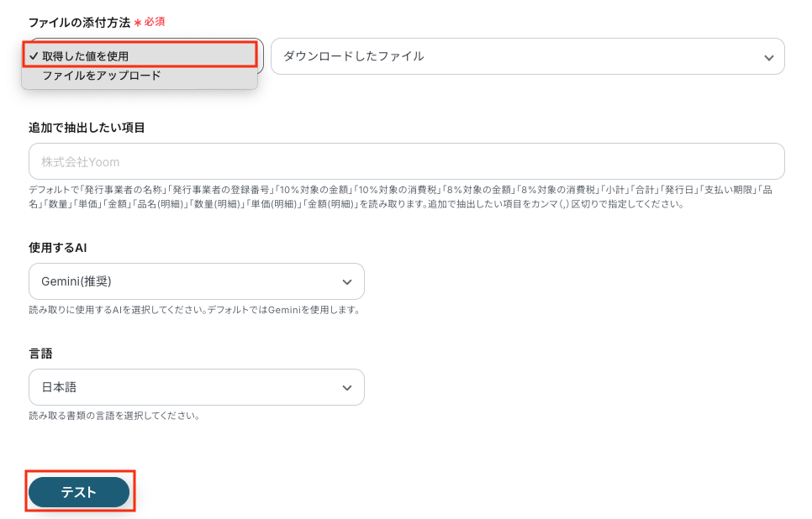812x519 pixels.
Task: Click the 'ファイルの添付方法' label
Action: [79, 22]
